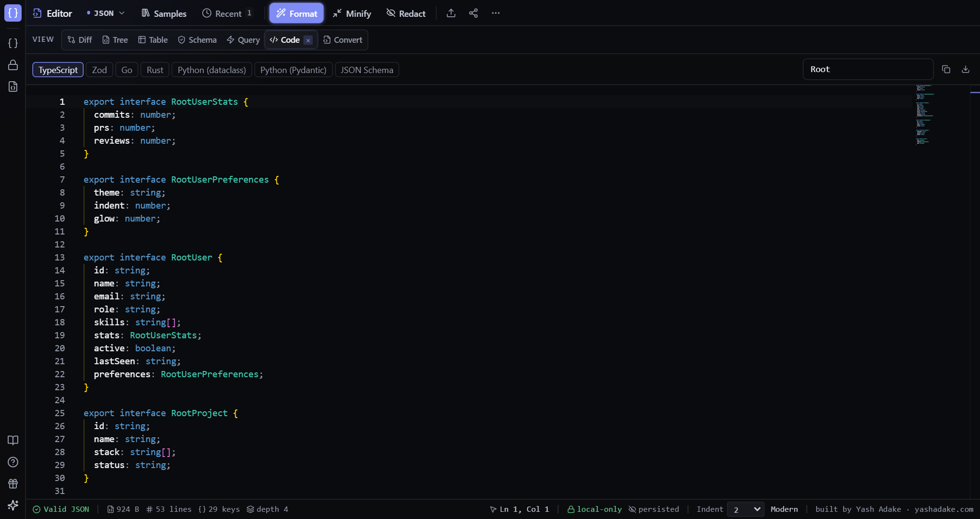Switch to the Convert view
This screenshot has width=980, height=519.
coord(343,40)
